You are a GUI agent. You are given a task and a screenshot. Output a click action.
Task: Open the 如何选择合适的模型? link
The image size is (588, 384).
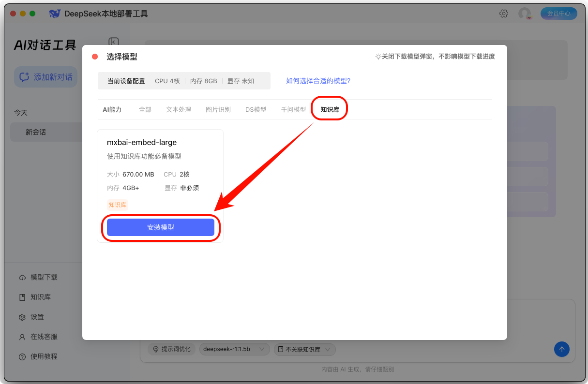point(318,81)
